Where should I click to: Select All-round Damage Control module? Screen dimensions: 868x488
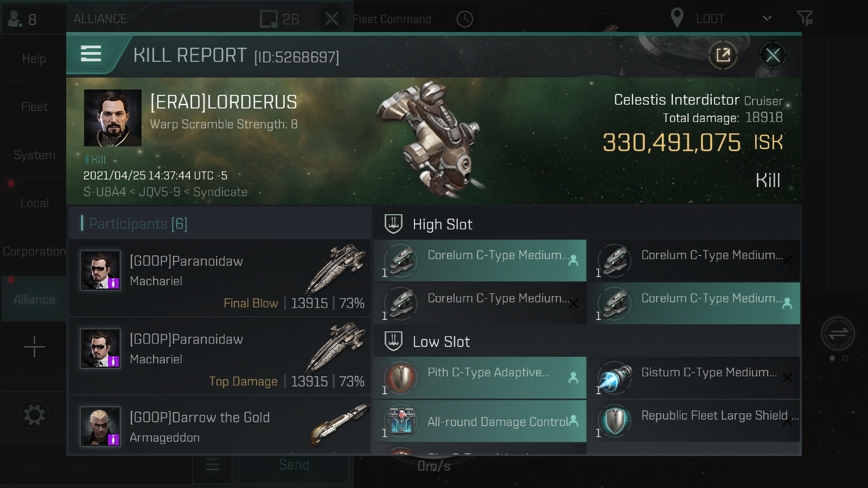click(x=480, y=421)
